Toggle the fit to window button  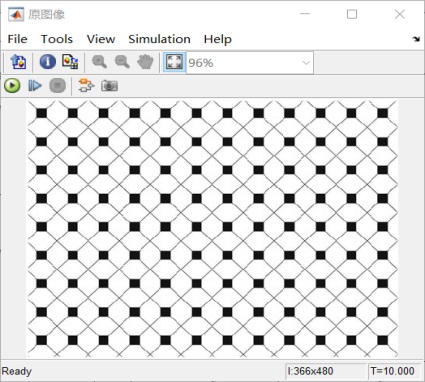point(174,62)
